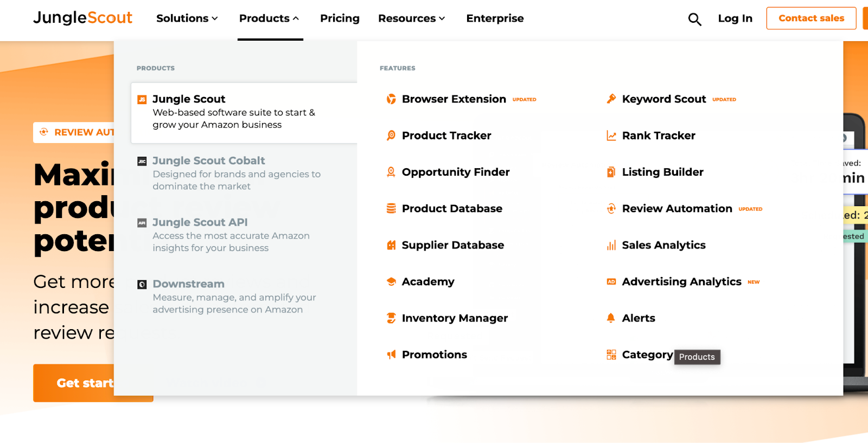Click the Contact sales button
The width and height of the screenshot is (868, 443).
click(811, 18)
